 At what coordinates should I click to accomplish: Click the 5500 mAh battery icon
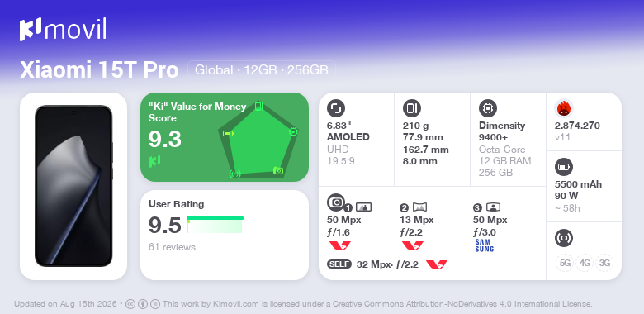[563, 167]
